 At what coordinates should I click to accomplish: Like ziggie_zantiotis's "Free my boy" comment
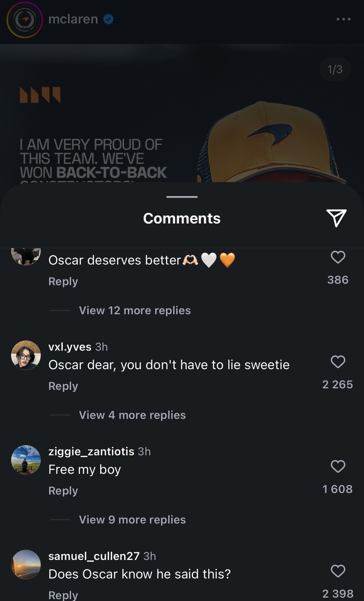pyautogui.click(x=338, y=466)
